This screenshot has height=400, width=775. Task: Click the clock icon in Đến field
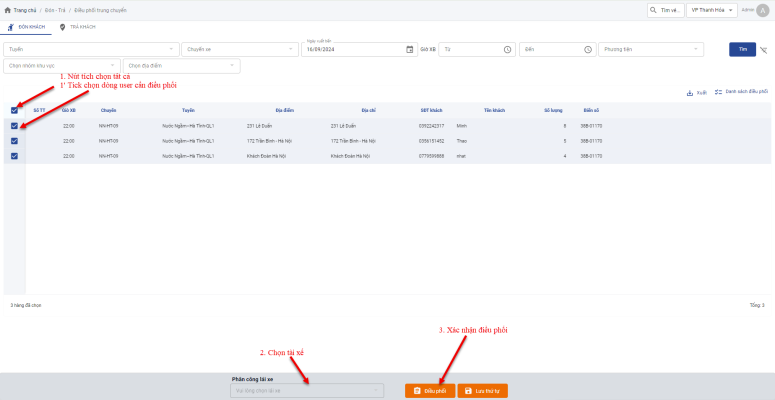pos(587,49)
